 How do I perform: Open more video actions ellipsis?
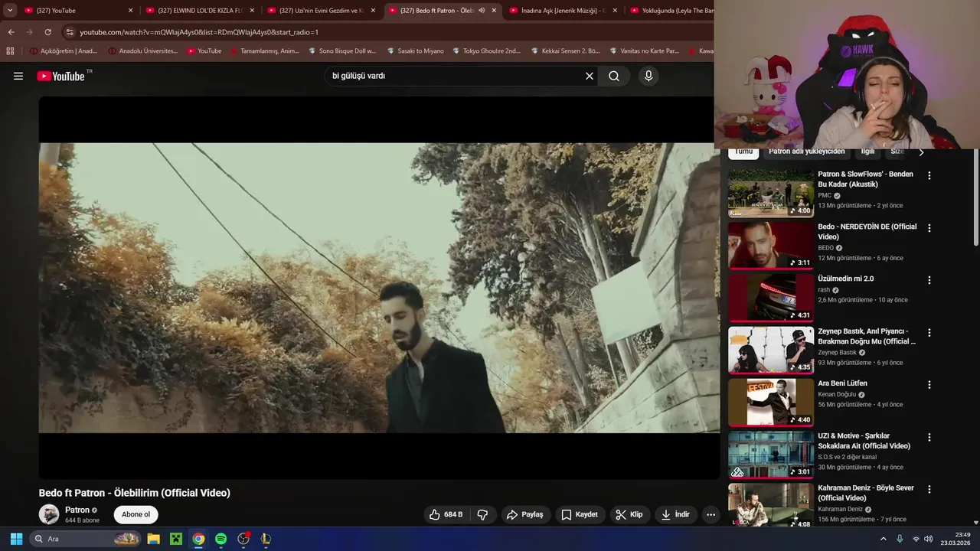point(710,514)
